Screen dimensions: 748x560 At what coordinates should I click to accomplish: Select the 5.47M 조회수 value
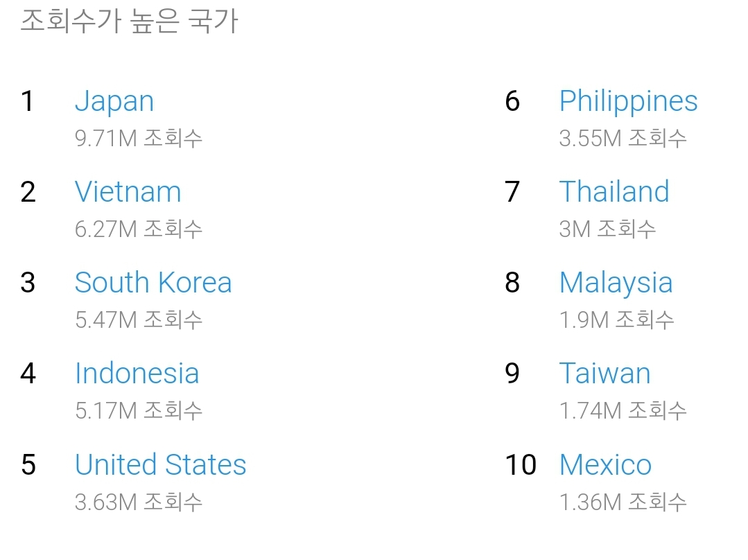pos(139,320)
